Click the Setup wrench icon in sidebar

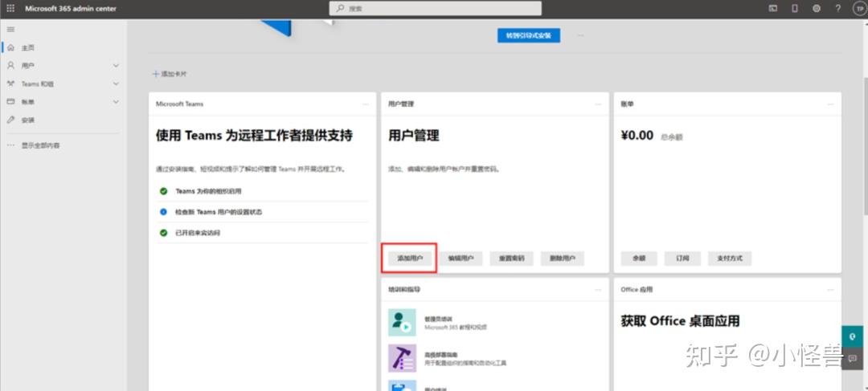10,120
